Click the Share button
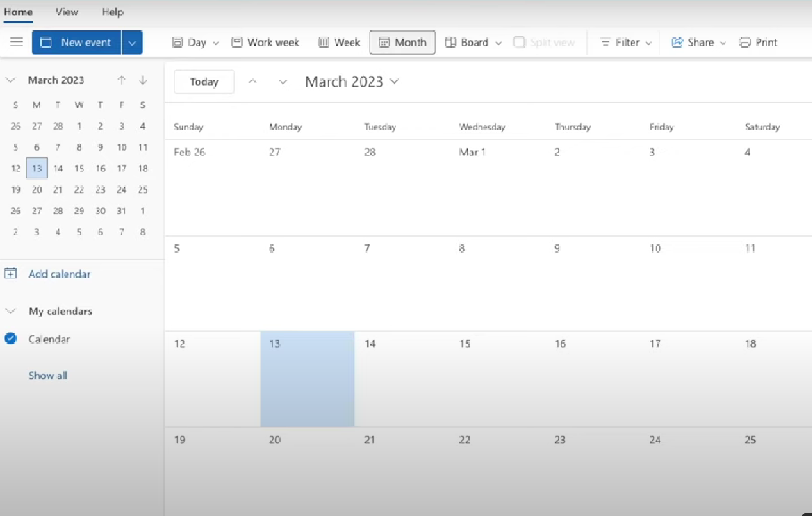Viewport: 812px width, 516px height. pos(693,42)
